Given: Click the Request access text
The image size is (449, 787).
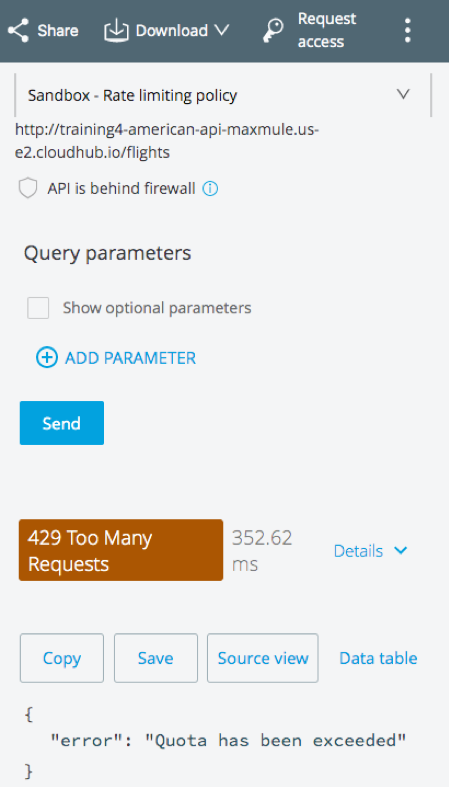Looking at the screenshot, I should (x=327, y=30).
